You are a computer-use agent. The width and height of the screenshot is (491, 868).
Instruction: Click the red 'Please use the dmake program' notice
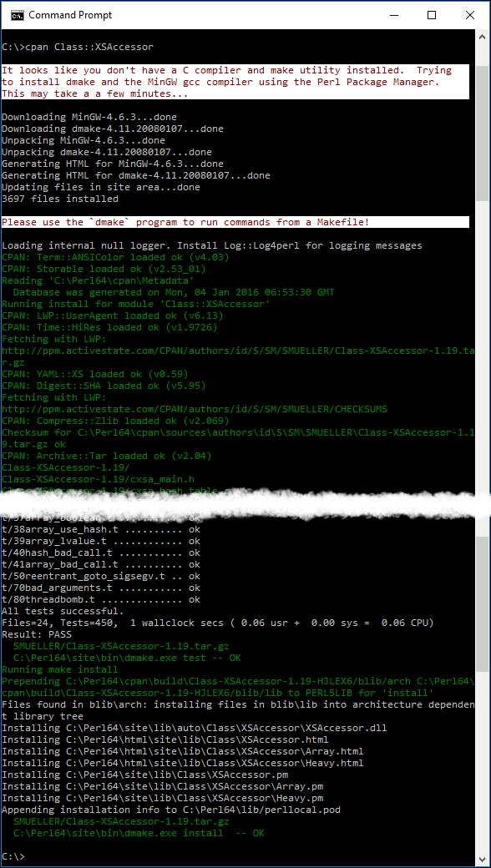click(185, 222)
